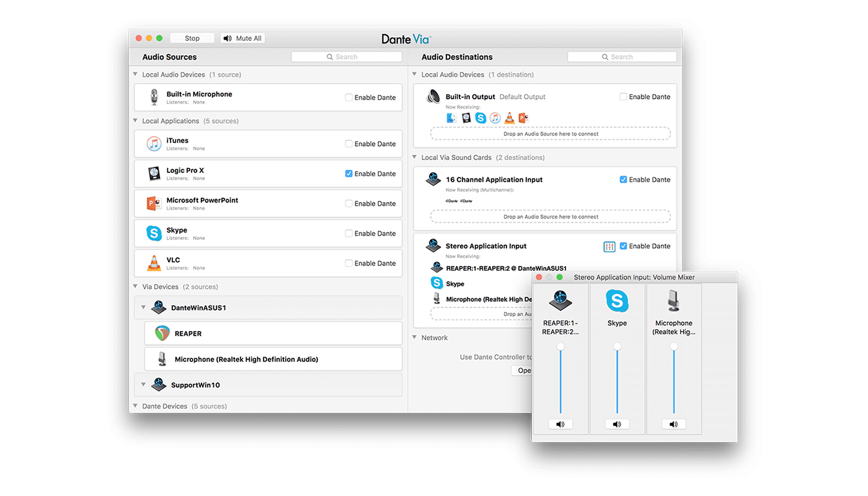The image size is (868, 496).
Task: Click the Microphone volume slider handle
Action: click(674, 347)
